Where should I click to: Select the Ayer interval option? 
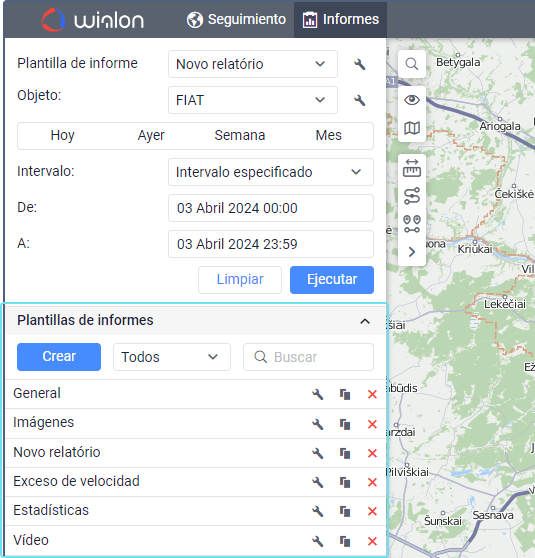151,136
